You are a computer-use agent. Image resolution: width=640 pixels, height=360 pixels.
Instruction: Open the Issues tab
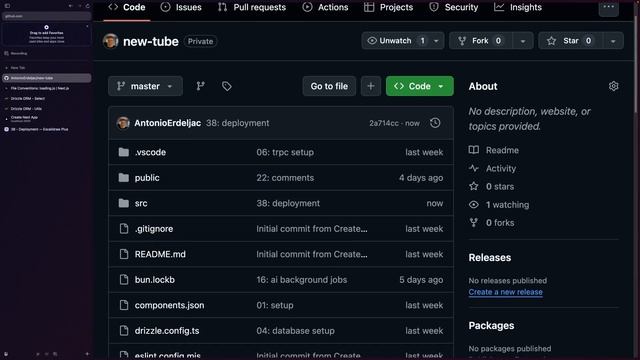(181, 7)
